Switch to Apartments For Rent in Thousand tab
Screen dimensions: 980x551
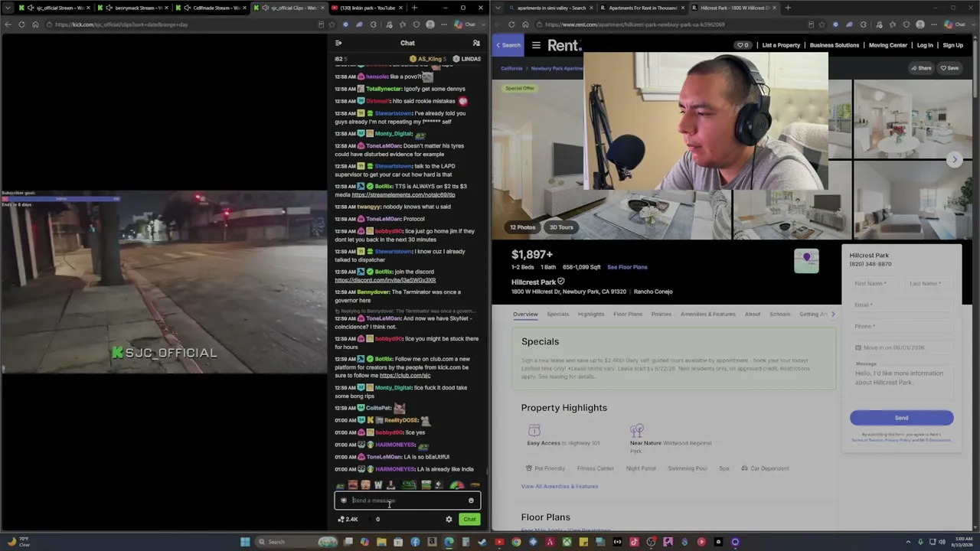coord(640,8)
